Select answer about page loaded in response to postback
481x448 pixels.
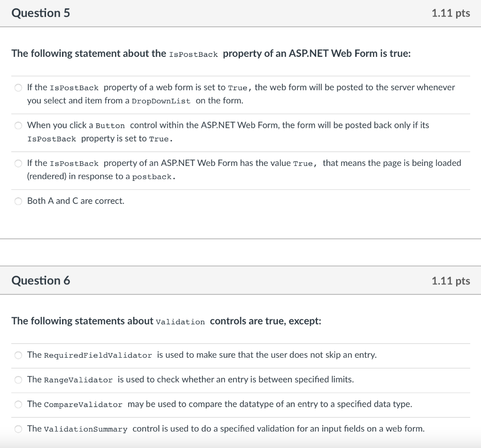18,163
